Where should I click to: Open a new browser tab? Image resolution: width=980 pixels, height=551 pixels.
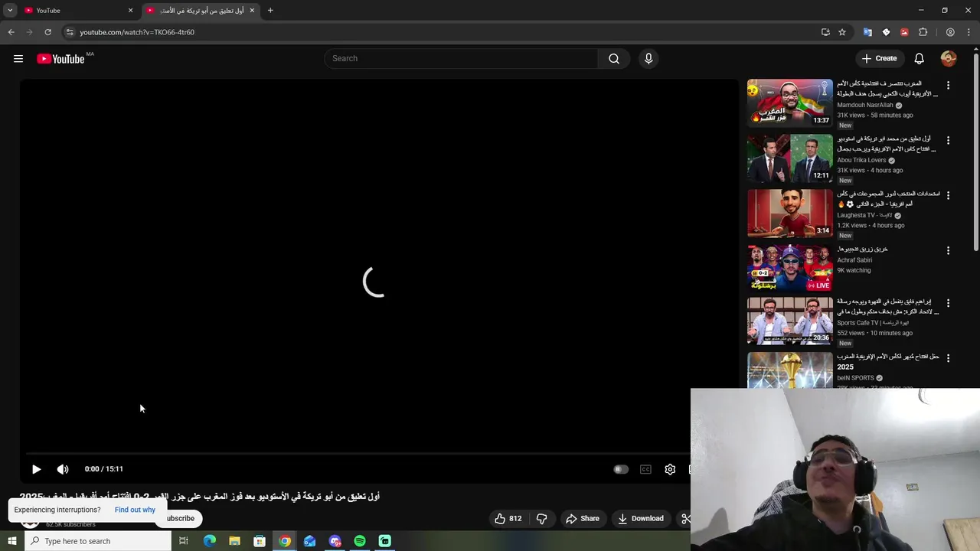click(270, 11)
